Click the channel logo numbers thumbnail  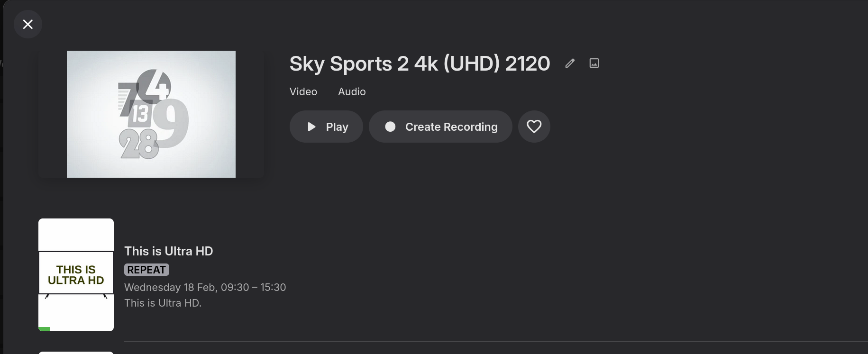click(x=151, y=114)
